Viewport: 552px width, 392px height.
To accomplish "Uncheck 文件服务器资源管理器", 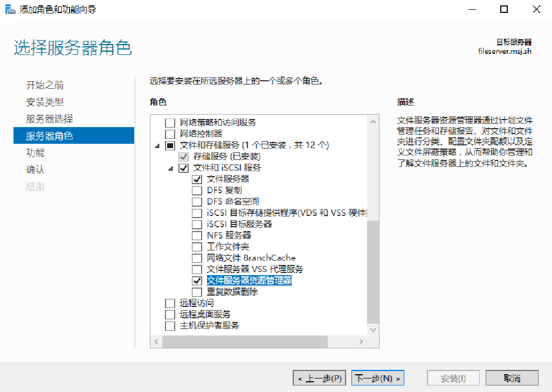I will 197,280.
